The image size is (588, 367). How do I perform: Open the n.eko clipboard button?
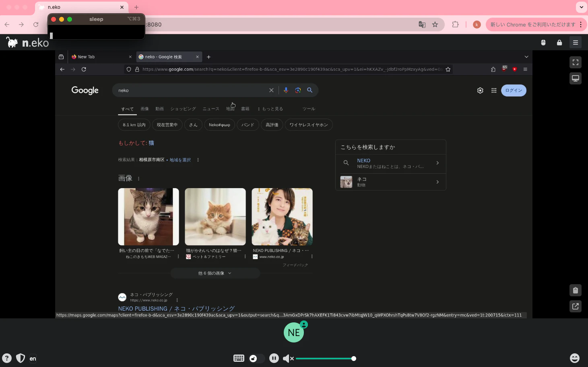(576, 290)
